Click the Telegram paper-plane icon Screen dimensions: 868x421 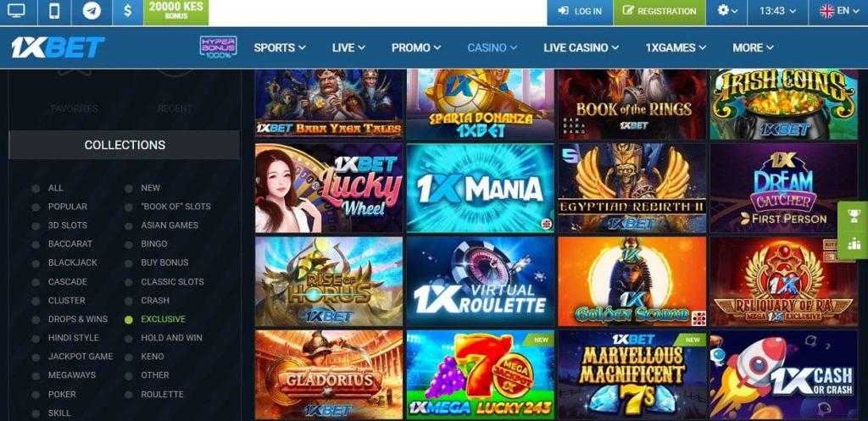(92, 11)
